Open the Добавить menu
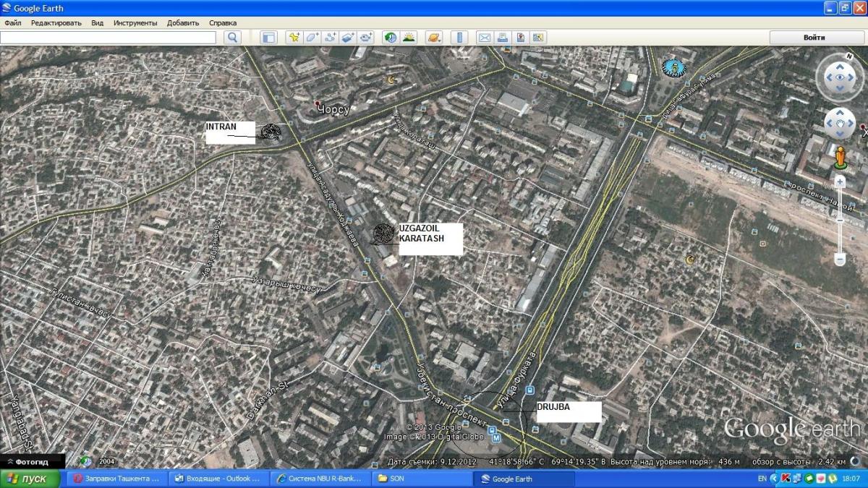This screenshot has height=488, width=868. pos(183,23)
